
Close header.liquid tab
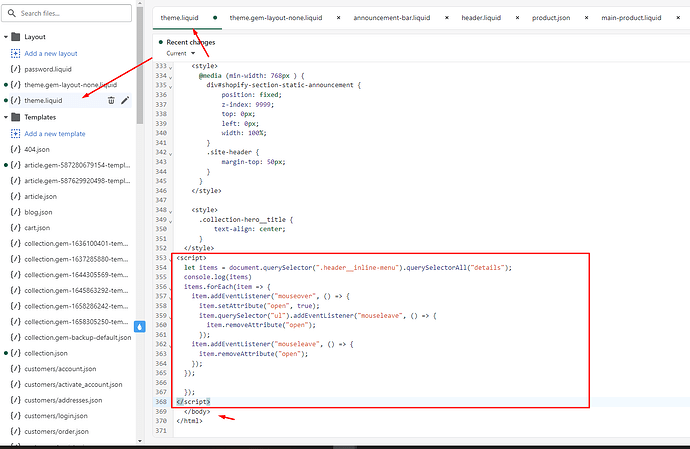517,18
